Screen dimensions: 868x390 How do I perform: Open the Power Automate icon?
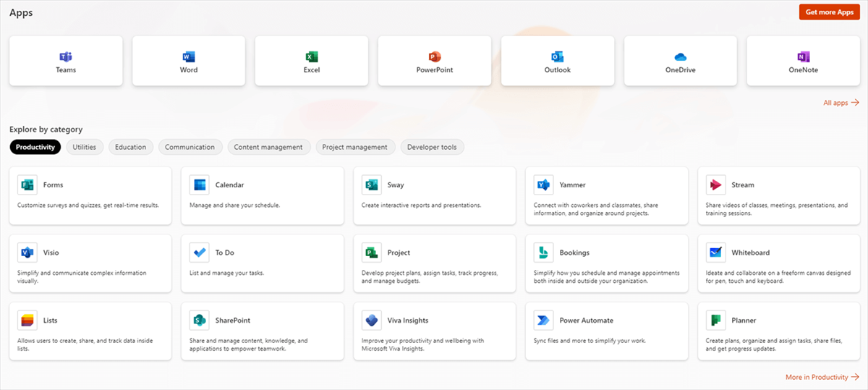(x=543, y=321)
